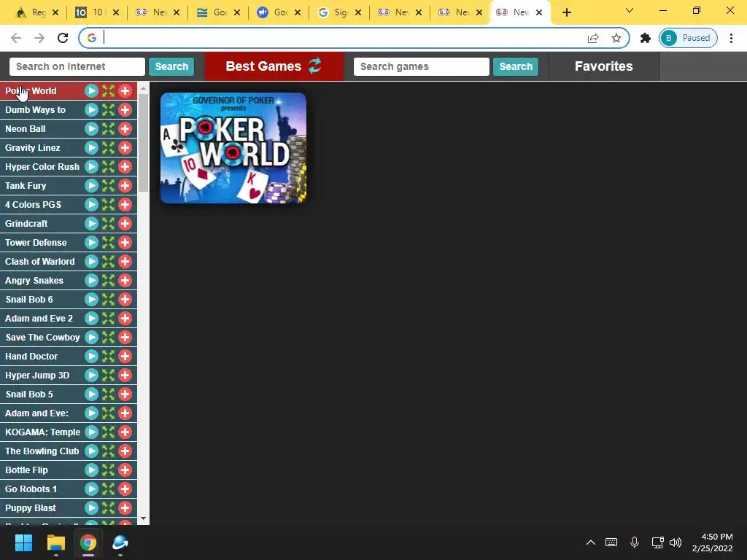Open Snail Bob 6 in fullscreen
Screen dimensions: 747x560
pyautogui.click(x=108, y=299)
